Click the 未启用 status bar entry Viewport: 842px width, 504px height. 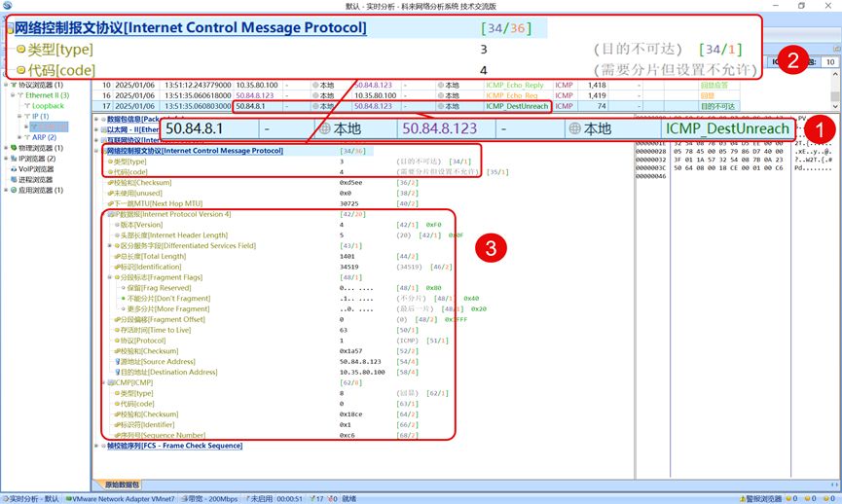click(259, 498)
